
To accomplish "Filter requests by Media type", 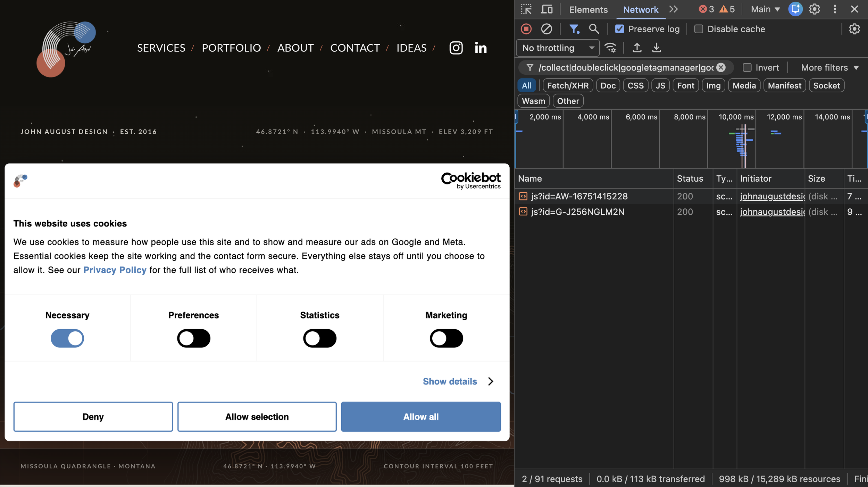I will coord(744,85).
